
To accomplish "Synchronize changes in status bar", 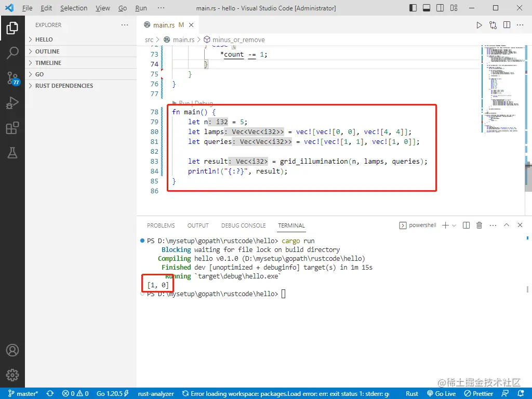I will 50,394.
